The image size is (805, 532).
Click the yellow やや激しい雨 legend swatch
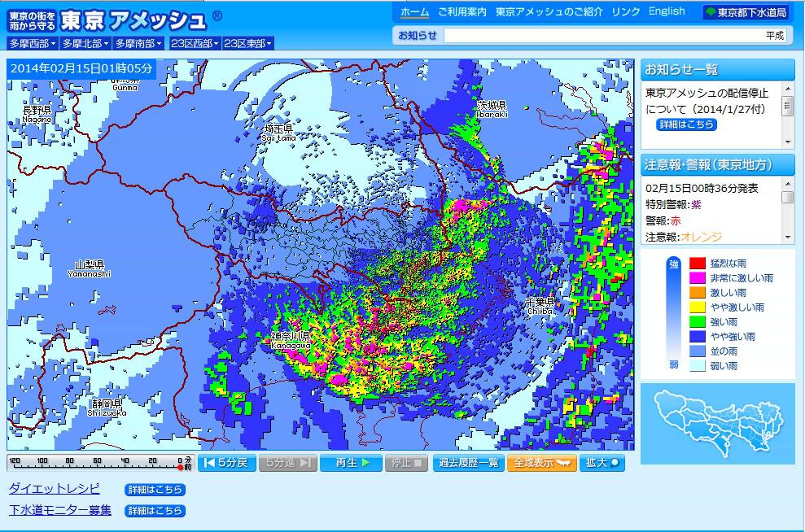(698, 307)
